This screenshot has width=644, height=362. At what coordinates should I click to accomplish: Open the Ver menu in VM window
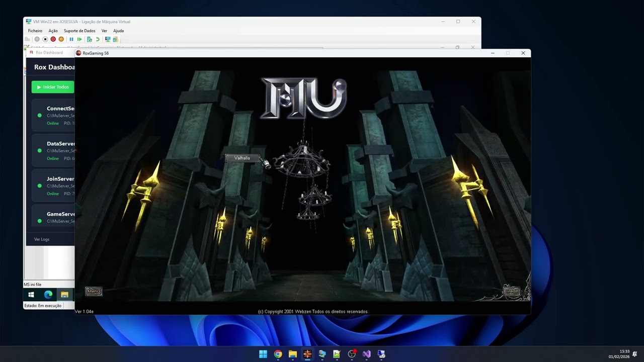(104, 31)
